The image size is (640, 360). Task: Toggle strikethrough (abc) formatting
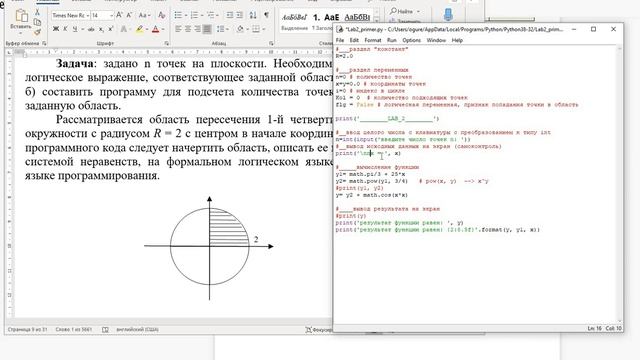91,29
